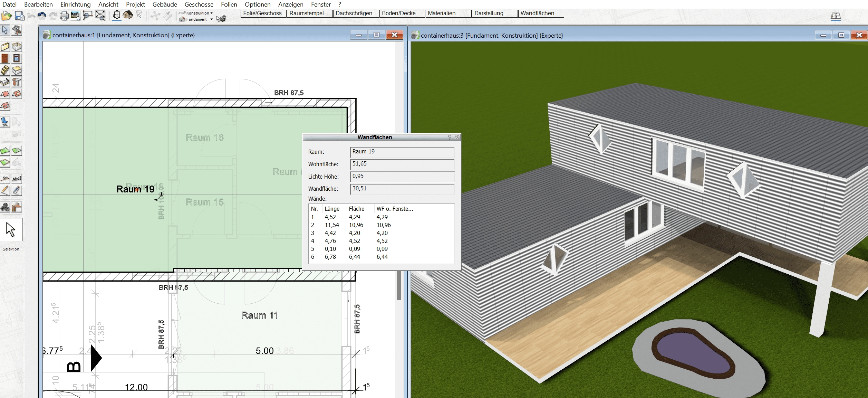Click the Darstellung button
The height and width of the screenshot is (398, 868).
(x=494, y=13)
